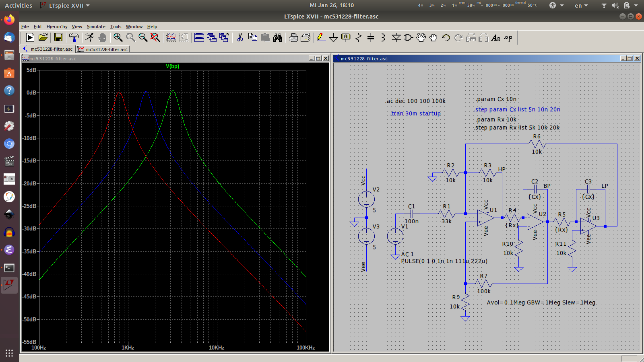Select the Resistor placement tool

358,37
